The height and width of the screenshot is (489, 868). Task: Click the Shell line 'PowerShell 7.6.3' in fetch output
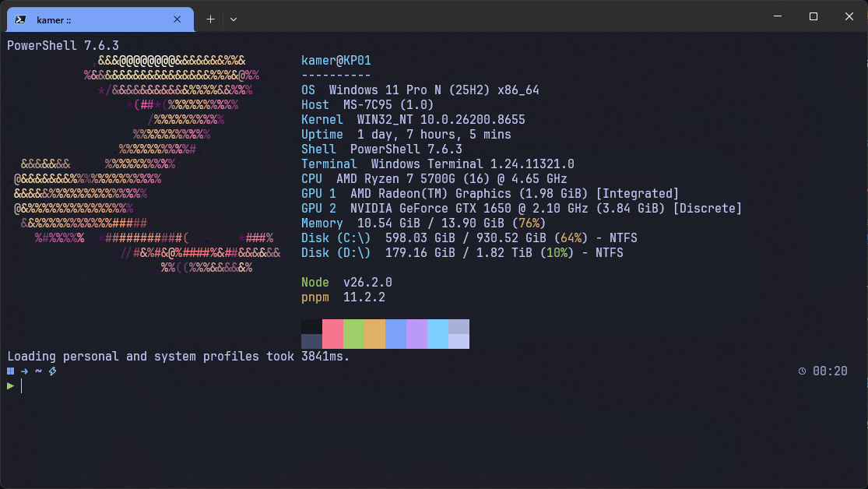[381, 149]
